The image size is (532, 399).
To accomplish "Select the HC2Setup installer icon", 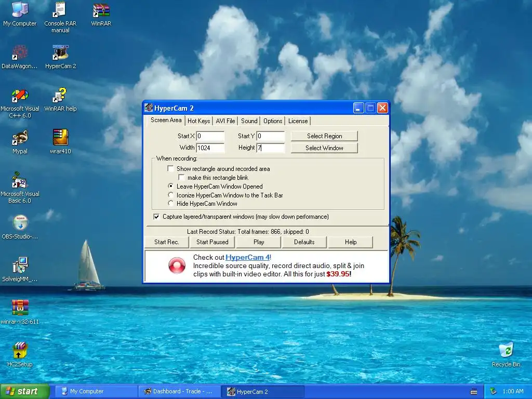I will pyautogui.click(x=20, y=354).
